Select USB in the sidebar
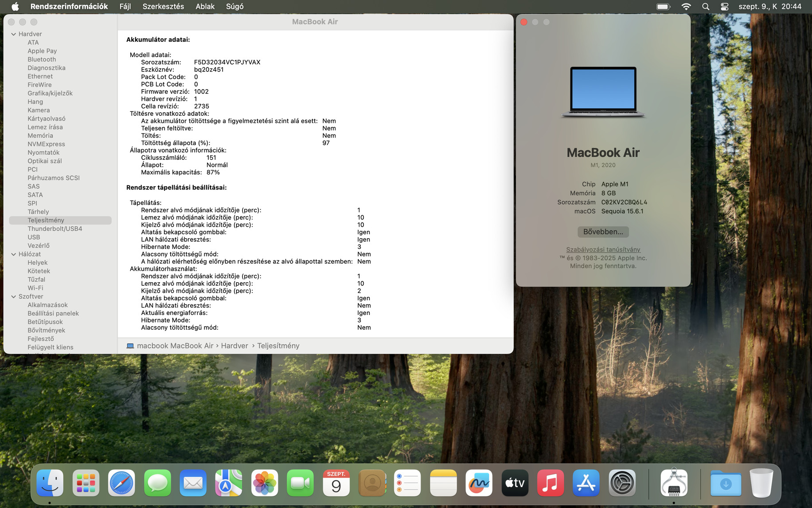Screen dimensions: 812x508 pyautogui.click(x=34, y=237)
